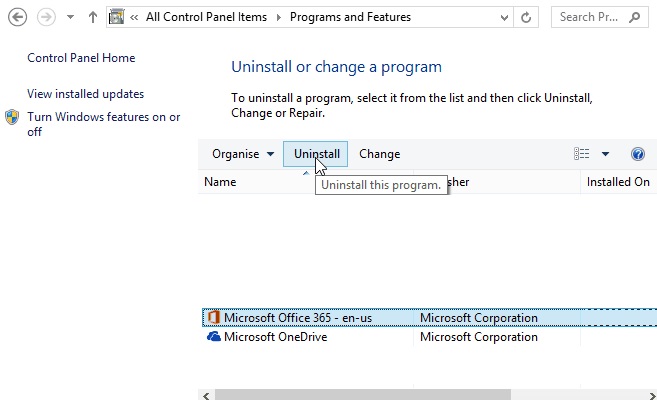This screenshot has width=657, height=400.
Task: Open the address bar history dropdown
Action: point(504,18)
